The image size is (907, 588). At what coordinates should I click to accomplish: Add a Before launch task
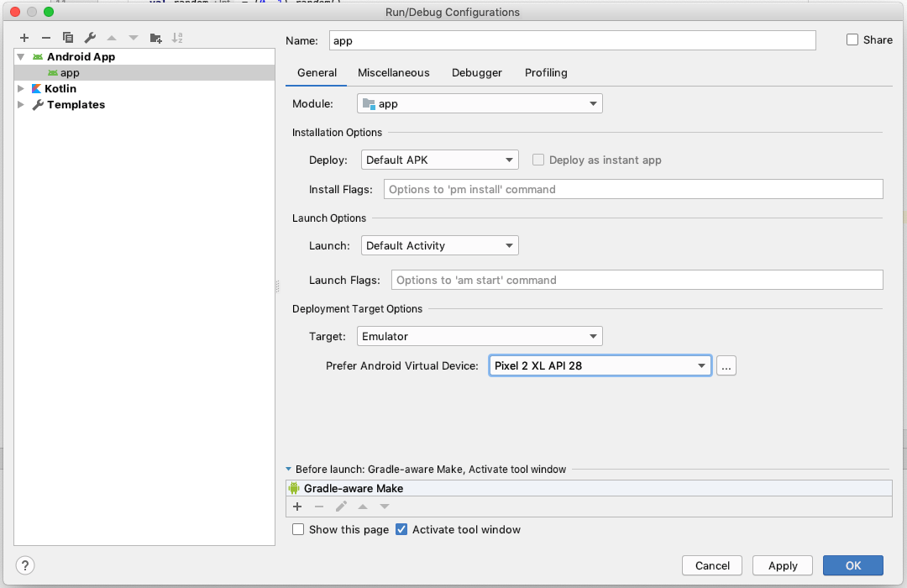(297, 507)
